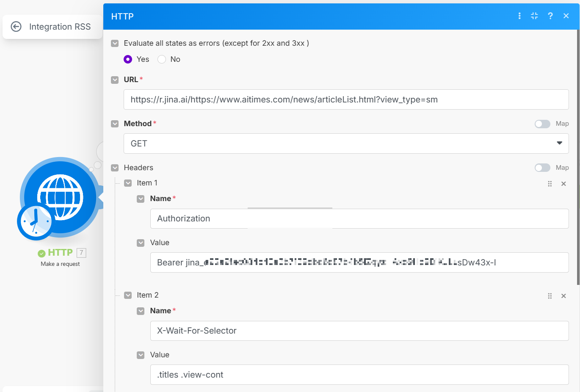Open the clock schedule icon on HTTP module
Image resolution: width=580 pixels, height=392 pixels.
[x=35, y=222]
